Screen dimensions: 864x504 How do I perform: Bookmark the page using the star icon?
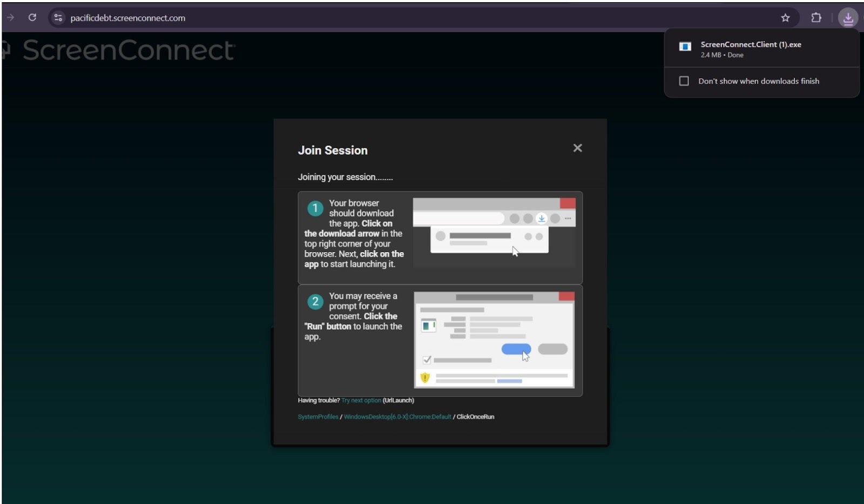786,17
